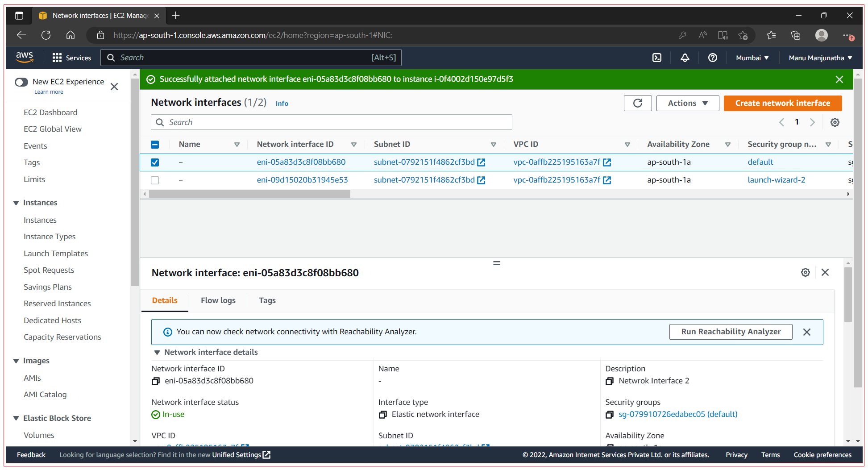Launch AWS CloudShell terminal icon
This screenshot has height=470, width=868.
[657, 58]
